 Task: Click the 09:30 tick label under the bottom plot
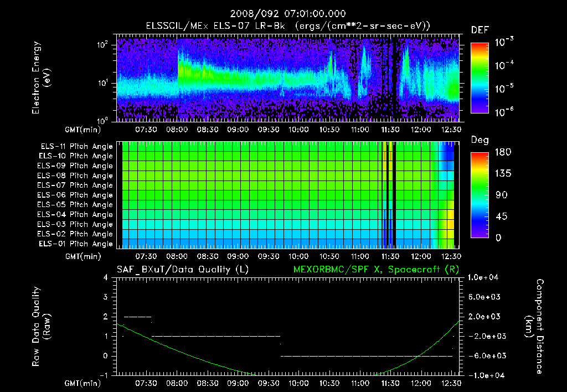269,383
